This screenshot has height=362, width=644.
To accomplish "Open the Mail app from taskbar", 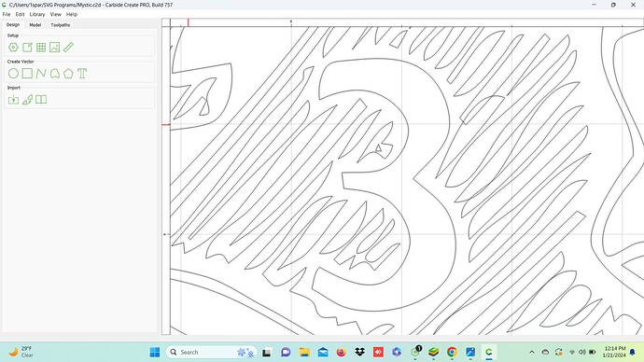I will click(323, 352).
